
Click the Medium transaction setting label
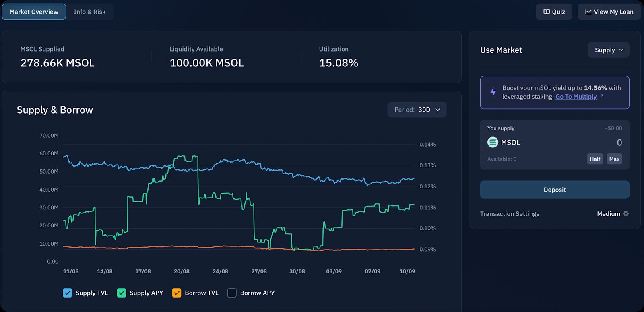point(608,214)
